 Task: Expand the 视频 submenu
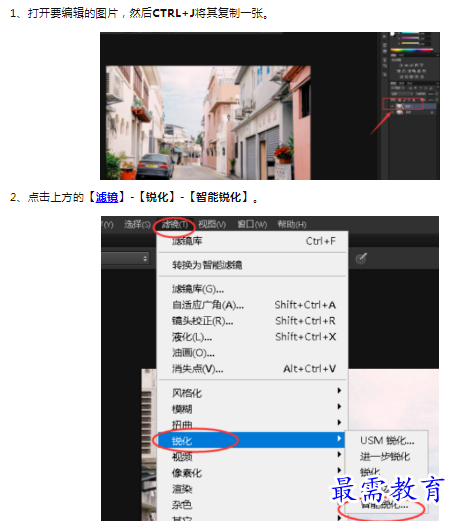tap(252, 456)
